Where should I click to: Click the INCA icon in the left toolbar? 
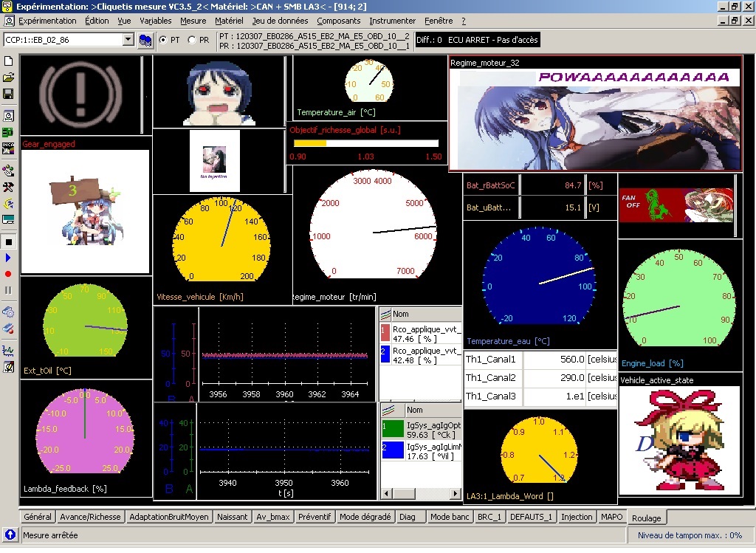(8, 148)
